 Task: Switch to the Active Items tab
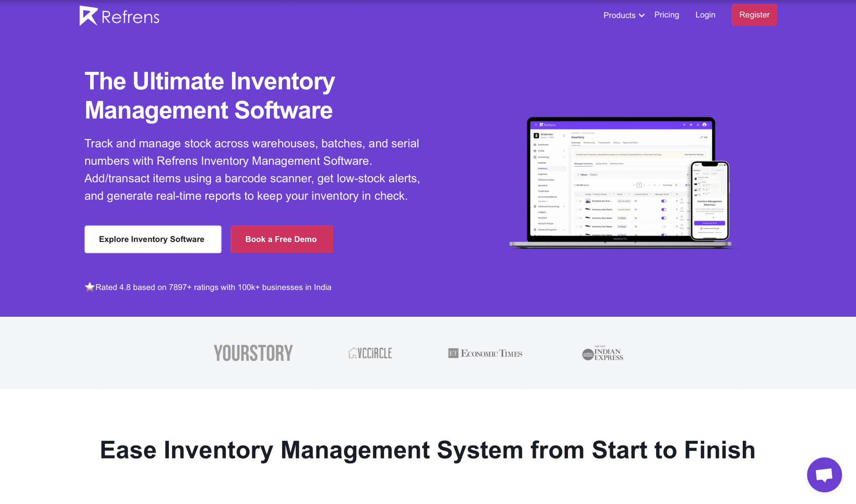click(601, 164)
